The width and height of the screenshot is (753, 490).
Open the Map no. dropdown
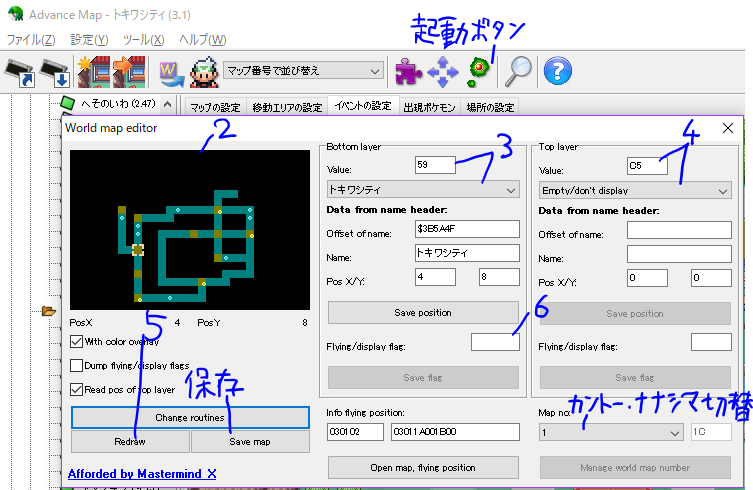611,432
